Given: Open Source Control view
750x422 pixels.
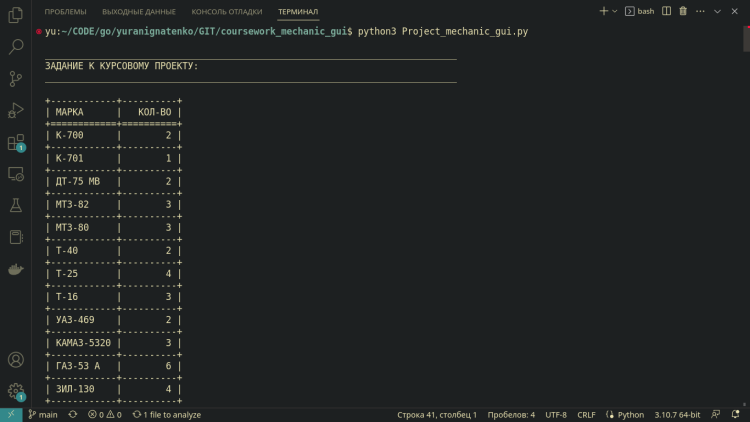Looking at the screenshot, I should 15,78.
